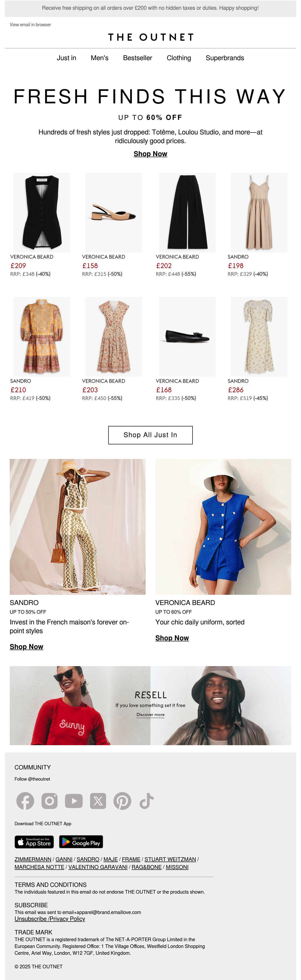Open the Pinterest icon

tap(122, 801)
